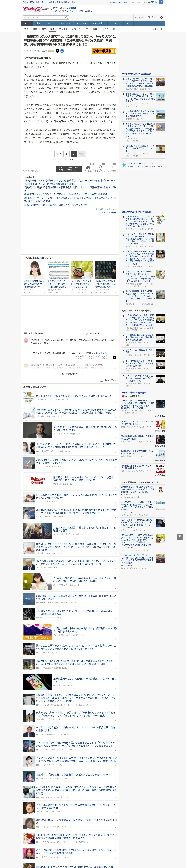Open settings via the gear icon

click(161, 18)
